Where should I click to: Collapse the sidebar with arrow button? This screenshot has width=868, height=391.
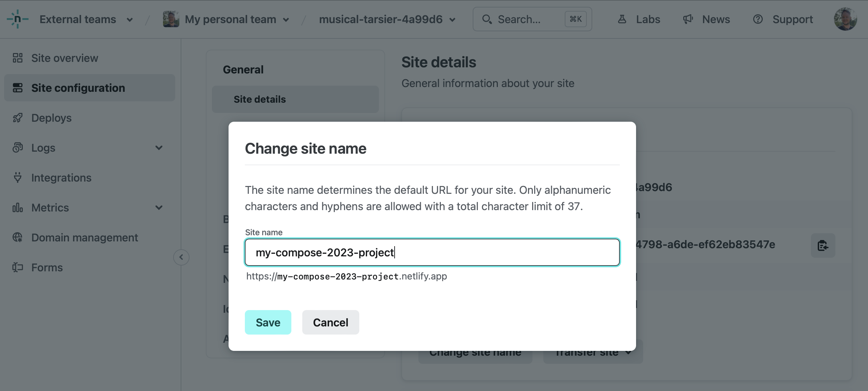click(181, 257)
